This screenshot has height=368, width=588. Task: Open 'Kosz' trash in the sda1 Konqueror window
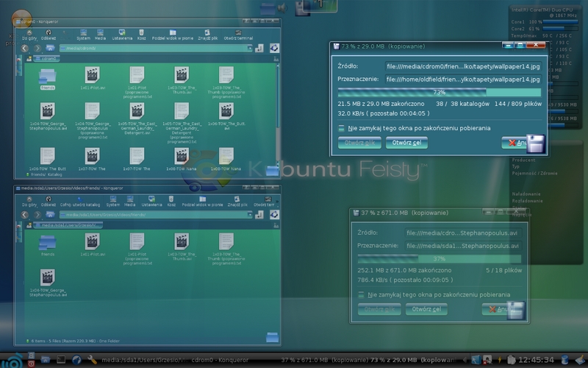[171, 202]
